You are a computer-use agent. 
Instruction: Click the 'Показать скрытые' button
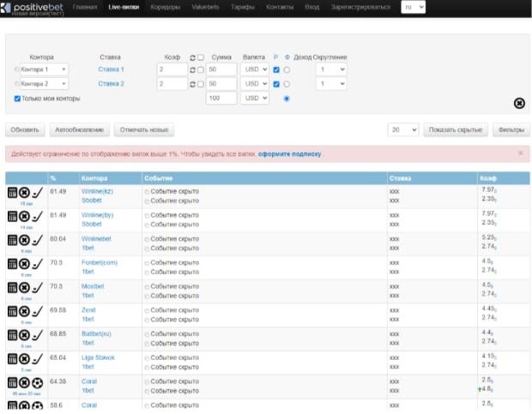click(x=456, y=129)
